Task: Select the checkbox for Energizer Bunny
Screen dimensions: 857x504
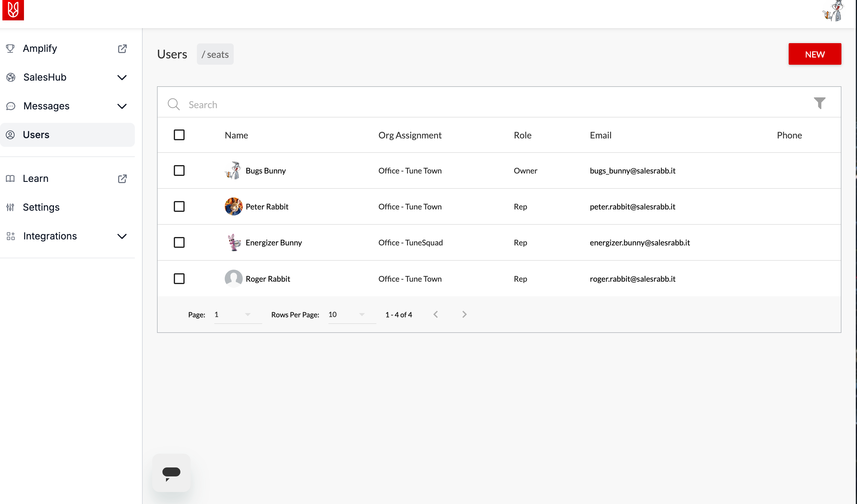Action: click(179, 242)
